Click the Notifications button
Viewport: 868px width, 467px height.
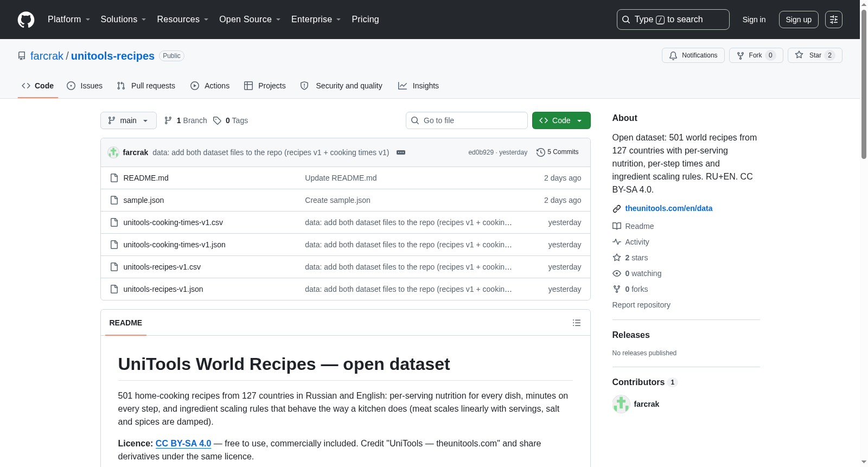tap(693, 55)
